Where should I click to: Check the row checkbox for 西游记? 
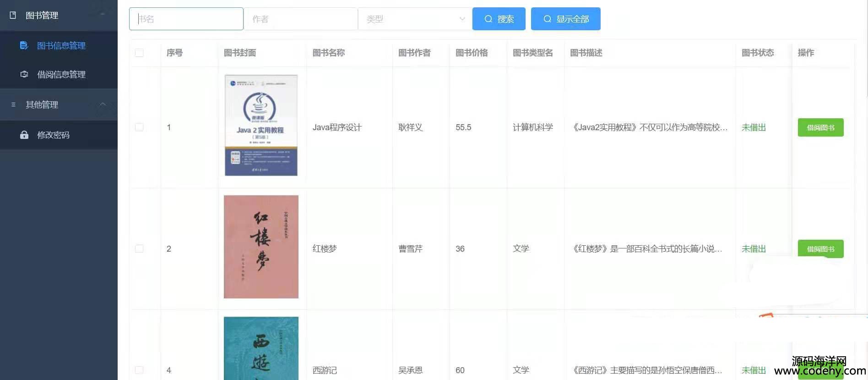139,370
